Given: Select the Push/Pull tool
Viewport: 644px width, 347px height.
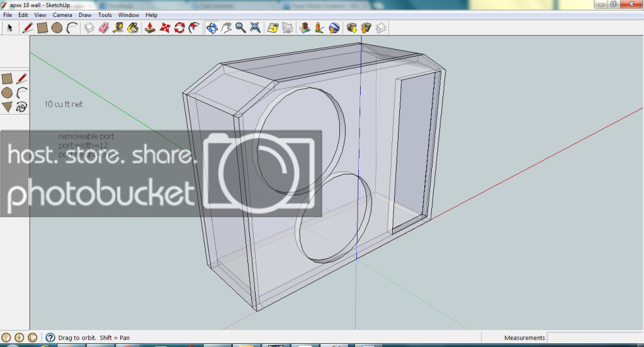Looking at the screenshot, I should pos(150,28).
